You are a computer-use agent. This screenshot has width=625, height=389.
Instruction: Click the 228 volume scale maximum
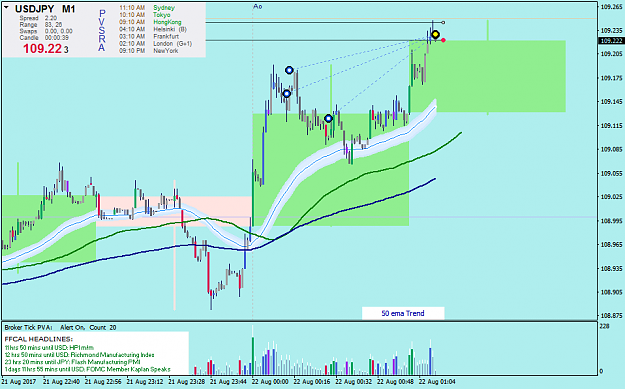[x=605, y=326]
